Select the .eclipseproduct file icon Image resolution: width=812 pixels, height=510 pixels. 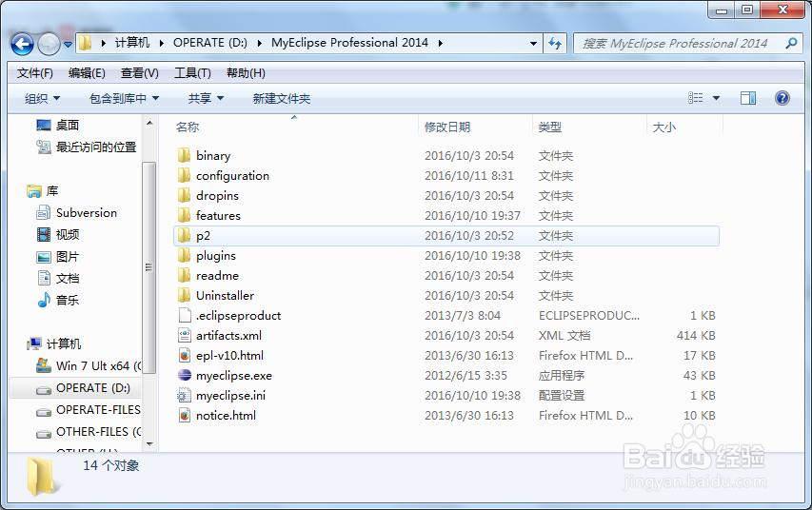[185, 315]
